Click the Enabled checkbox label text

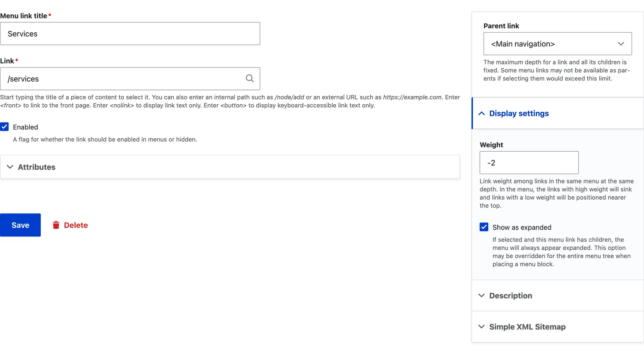click(25, 127)
